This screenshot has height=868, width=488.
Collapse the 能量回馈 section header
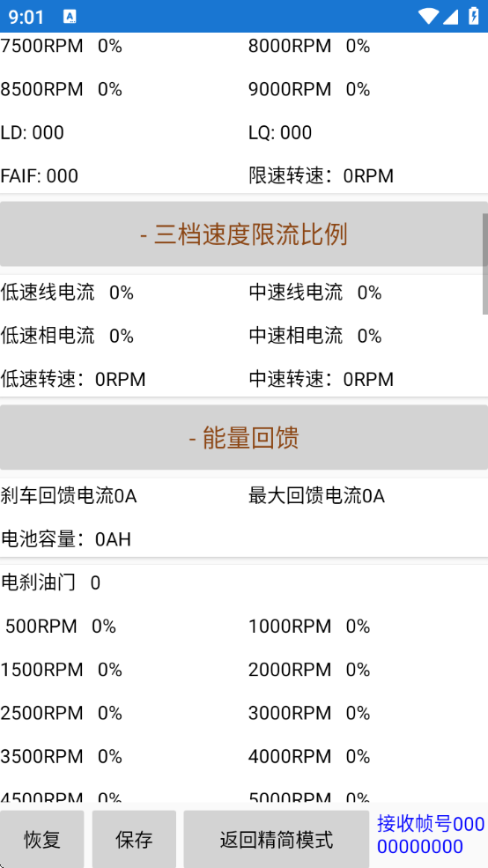[x=244, y=437]
